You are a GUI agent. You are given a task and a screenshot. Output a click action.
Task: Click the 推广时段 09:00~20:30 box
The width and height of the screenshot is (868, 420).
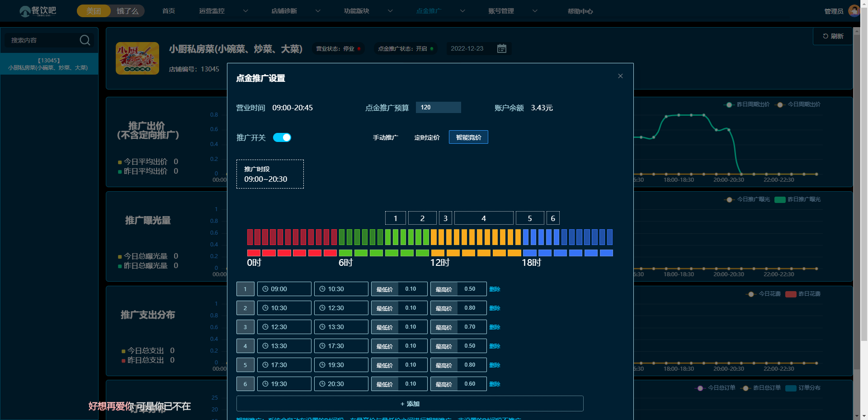[270, 174]
